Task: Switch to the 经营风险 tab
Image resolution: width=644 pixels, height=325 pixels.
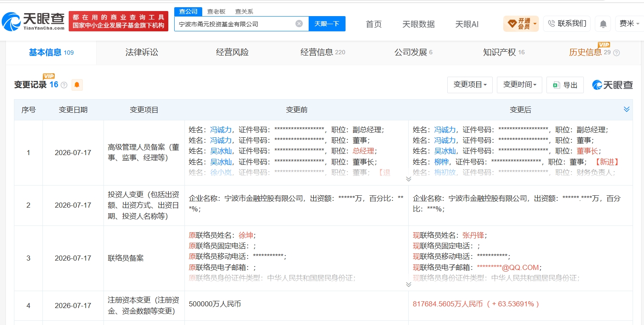Action: (232, 53)
